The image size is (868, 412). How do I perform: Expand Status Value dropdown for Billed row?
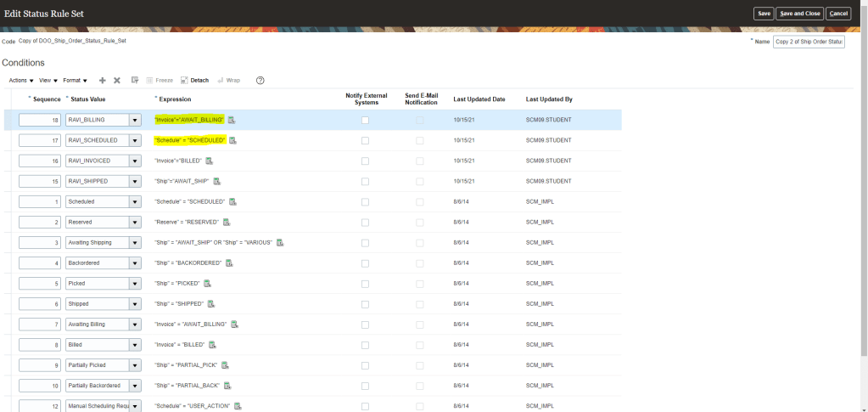pos(134,345)
